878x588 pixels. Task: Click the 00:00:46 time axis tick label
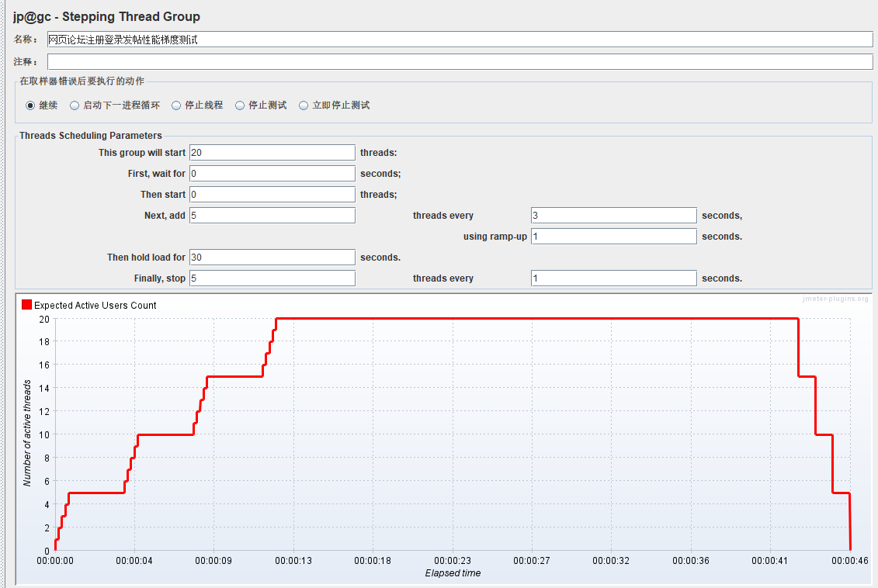[x=850, y=561]
